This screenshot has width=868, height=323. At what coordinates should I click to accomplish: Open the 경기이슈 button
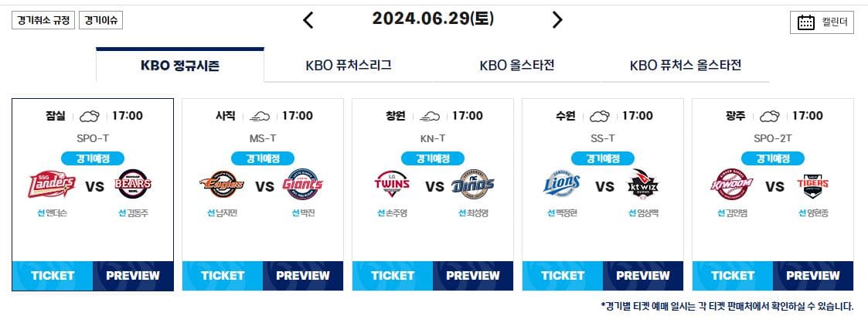100,20
